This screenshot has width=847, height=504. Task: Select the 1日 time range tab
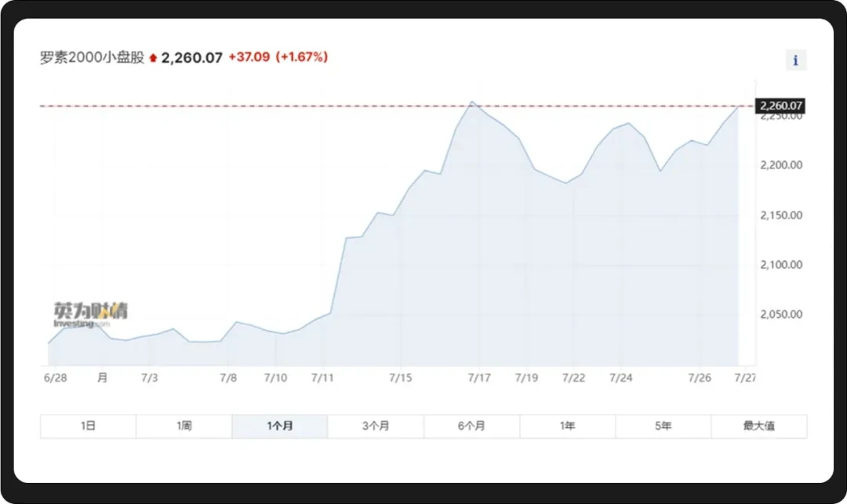(88, 426)
